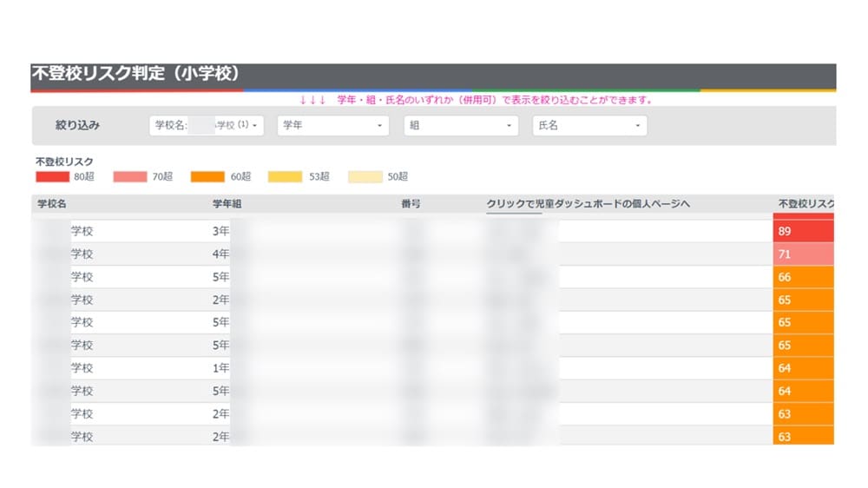Expand the 氏名 filter dropdown
Viewport: 868px width, 488px height.
coord(589,126)
